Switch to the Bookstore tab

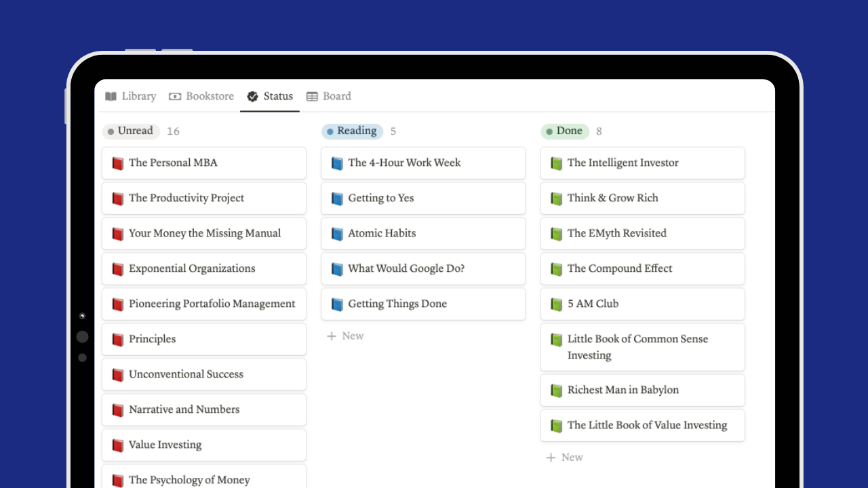coord(201,96)
